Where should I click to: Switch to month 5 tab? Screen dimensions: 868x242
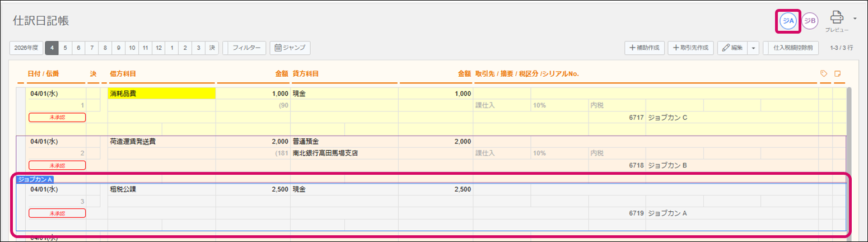pos(66,48)
